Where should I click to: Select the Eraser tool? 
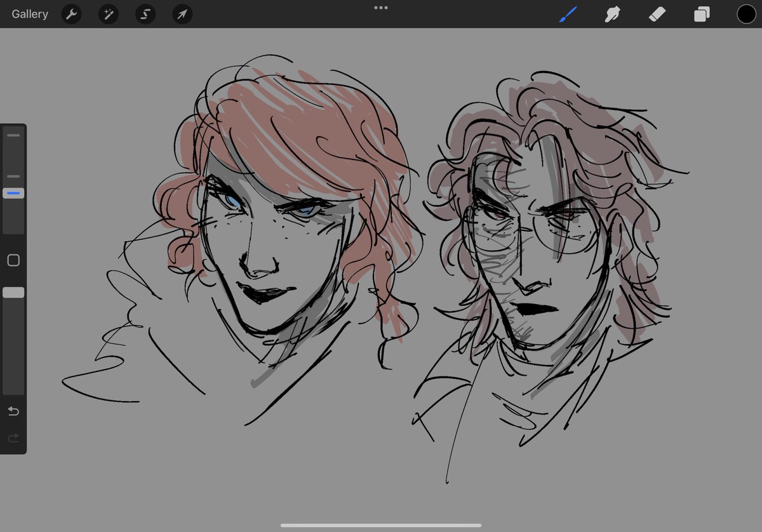[657, 13]
